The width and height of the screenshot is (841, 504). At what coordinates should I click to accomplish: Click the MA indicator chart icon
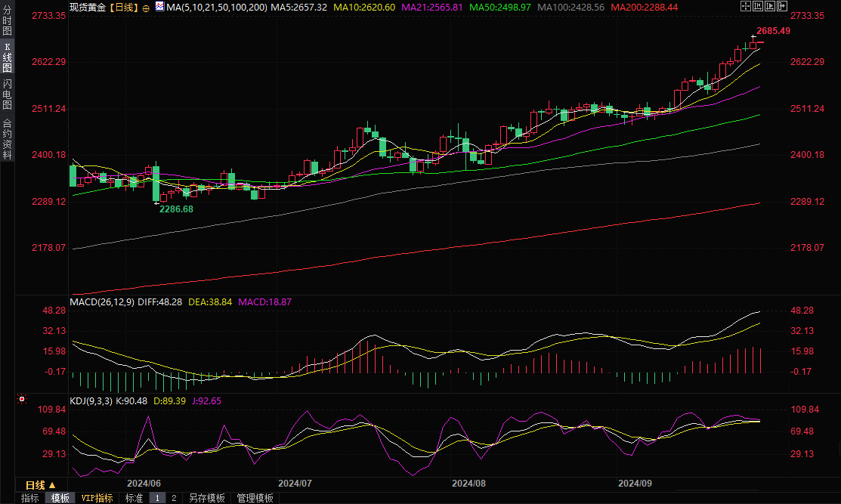(x=159, y=7)
